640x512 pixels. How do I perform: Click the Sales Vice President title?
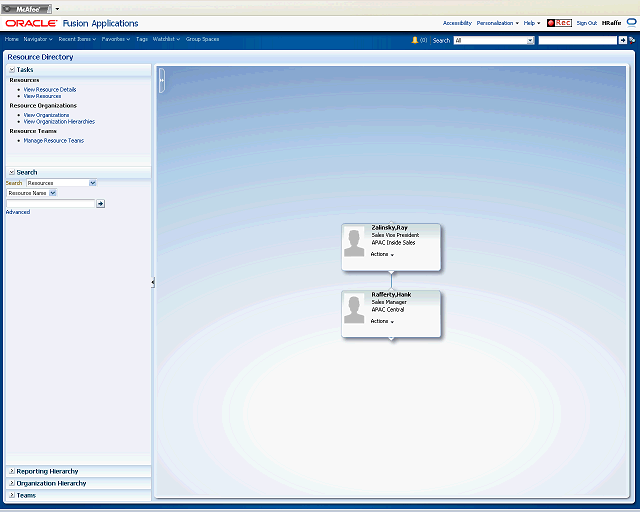pos(395,235)
